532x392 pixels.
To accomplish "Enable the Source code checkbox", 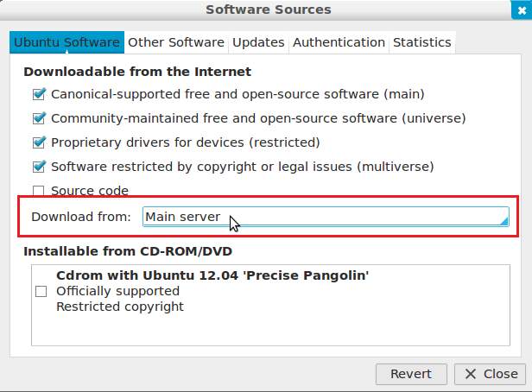I will tap(39, 191).
